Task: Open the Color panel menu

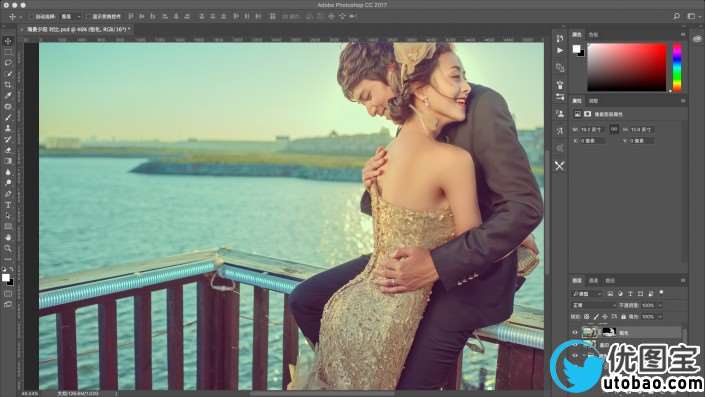Action: point(683,34)
